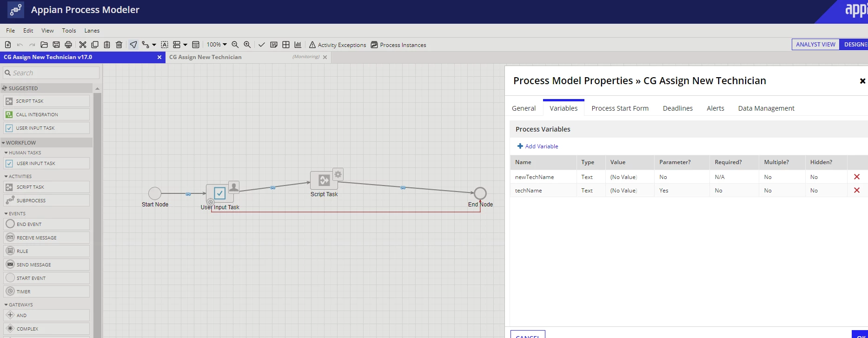Open the Tools menu

click(x=69, y=31)
